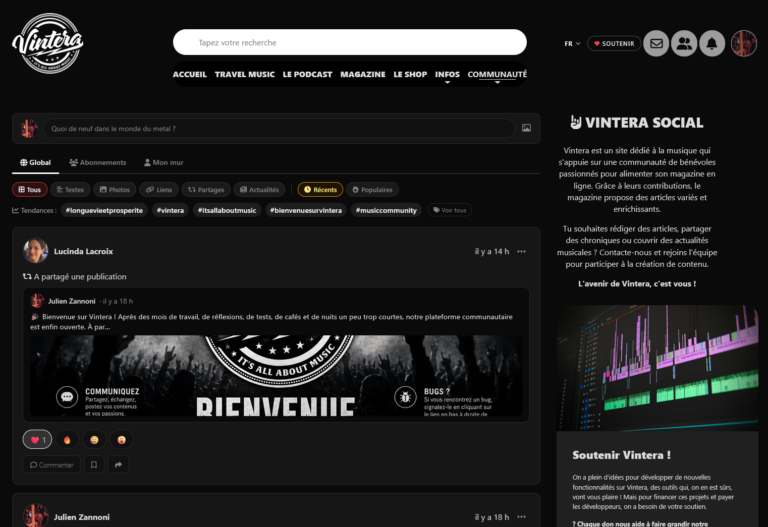Click Voir tous trends button

450,210
